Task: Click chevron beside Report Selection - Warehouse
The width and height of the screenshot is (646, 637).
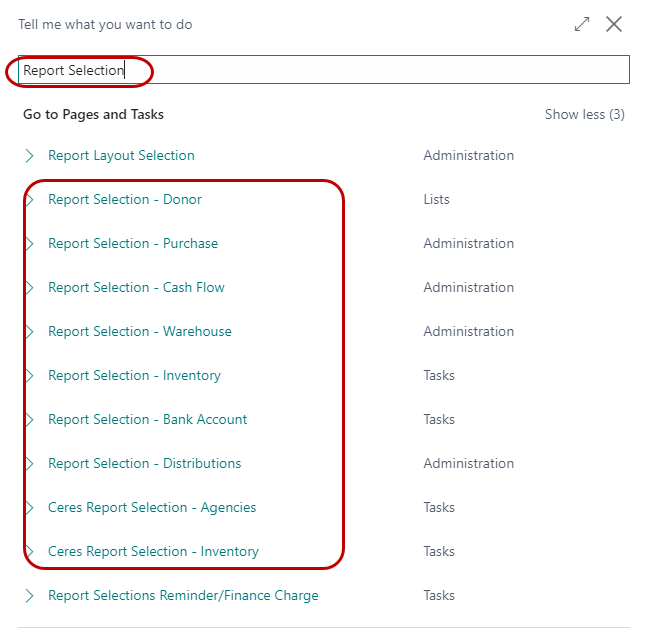Action: [30, 332]
